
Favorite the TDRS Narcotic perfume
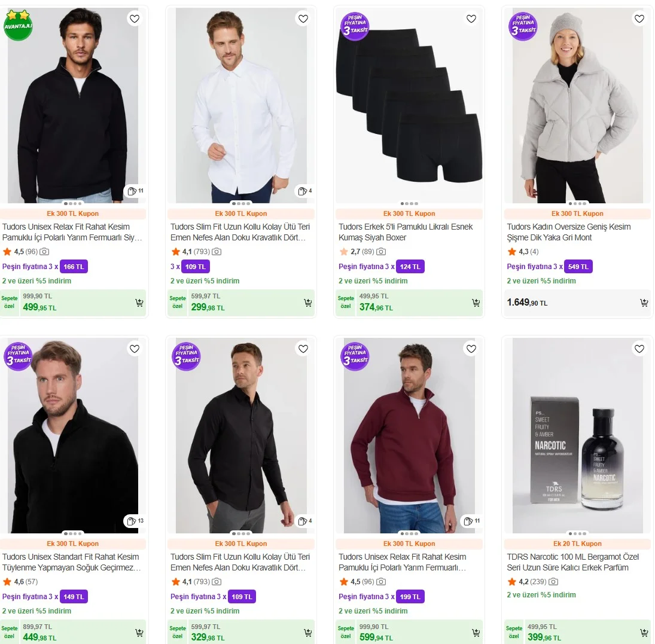[x=639, y=349]
